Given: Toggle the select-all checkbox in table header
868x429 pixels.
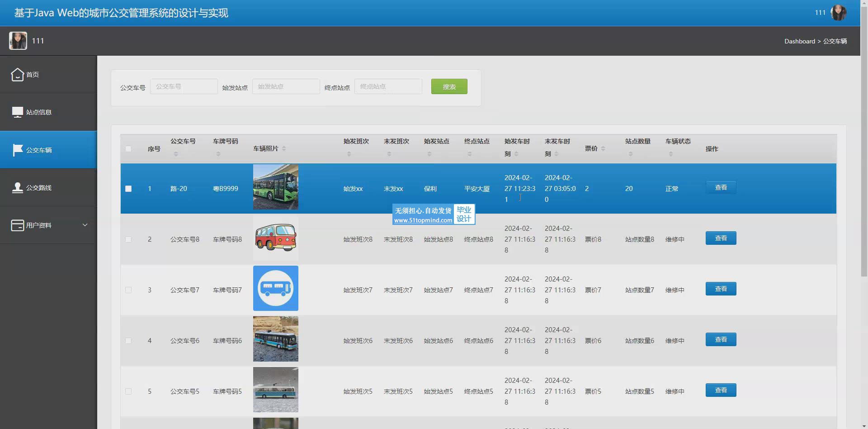Looking at the screenshot, I should tap(128, 149).
